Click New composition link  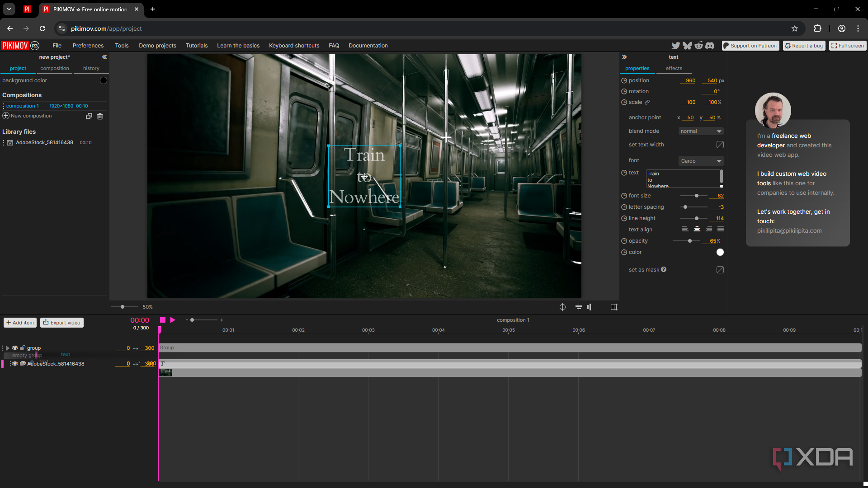[x=27, y=116]
